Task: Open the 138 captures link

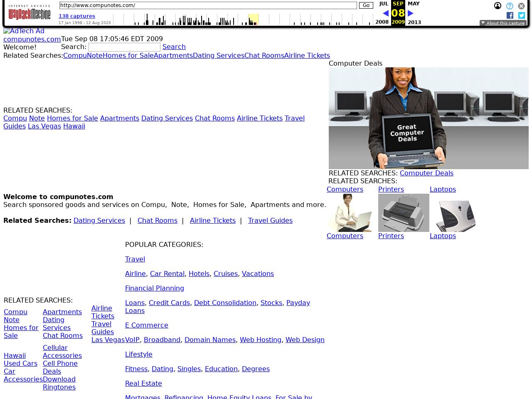Action: click(77, 16)
